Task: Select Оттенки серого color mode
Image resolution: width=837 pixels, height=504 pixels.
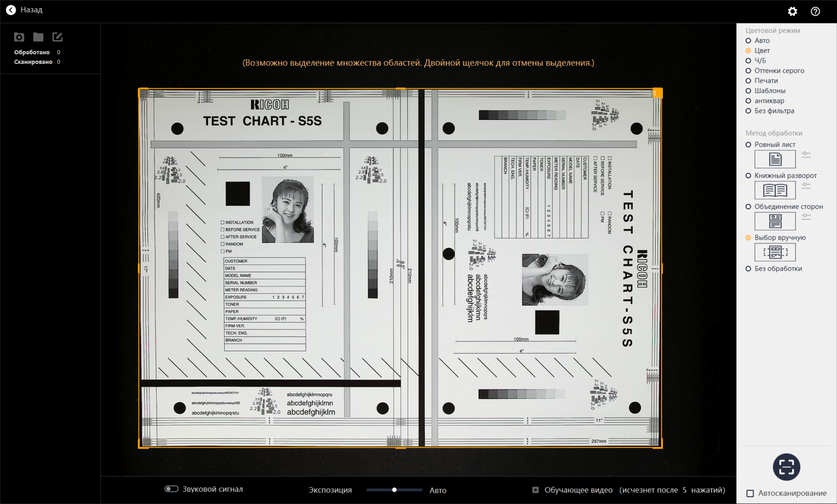Action: (x=748, y=71)
